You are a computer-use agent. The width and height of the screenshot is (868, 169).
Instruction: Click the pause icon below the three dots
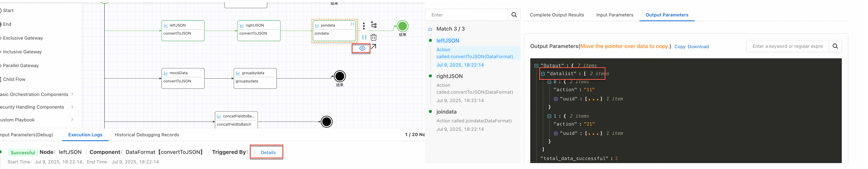point(364,37)
